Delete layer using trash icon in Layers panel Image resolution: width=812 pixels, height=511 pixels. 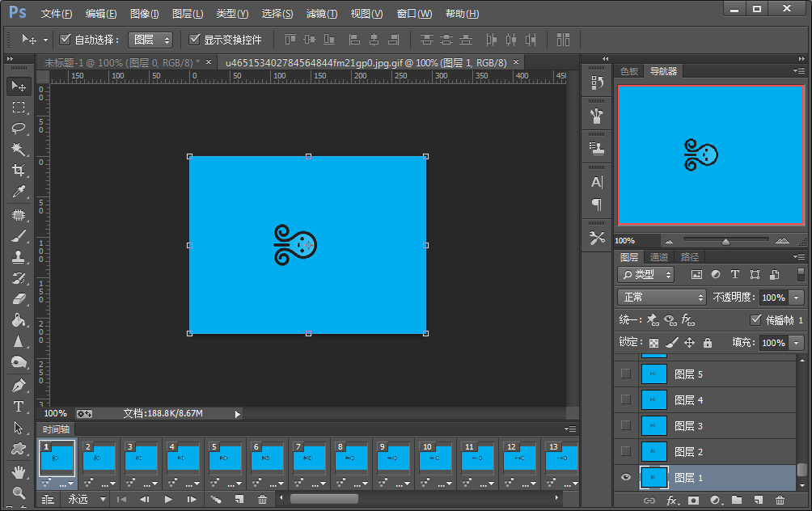click(780, 501)
